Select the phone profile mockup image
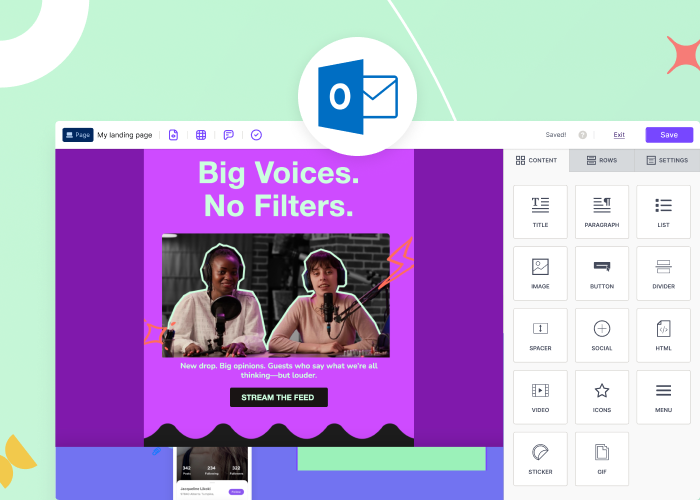 pos(212,473)
